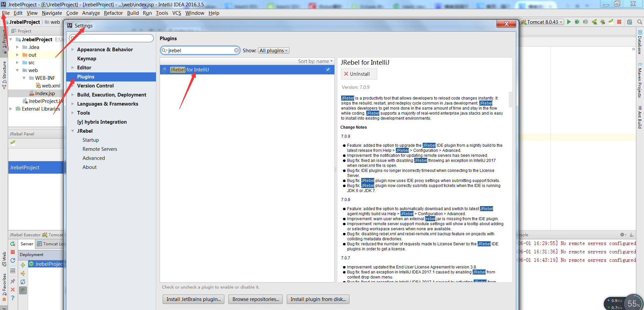Run Tomcat with the green Run icon
Image resolution: width=644 pixels, height=310 pixels.
569,22
